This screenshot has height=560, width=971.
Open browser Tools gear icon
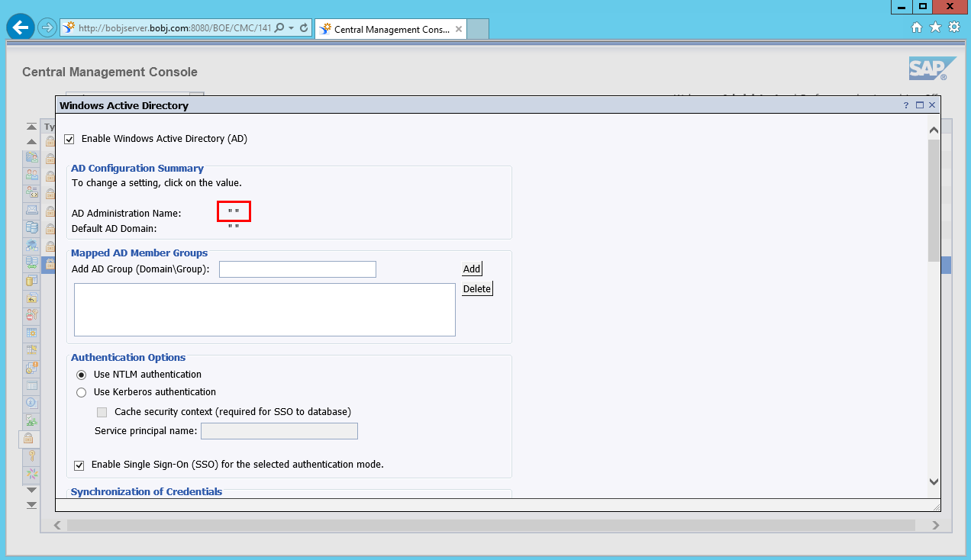point(953,27)
